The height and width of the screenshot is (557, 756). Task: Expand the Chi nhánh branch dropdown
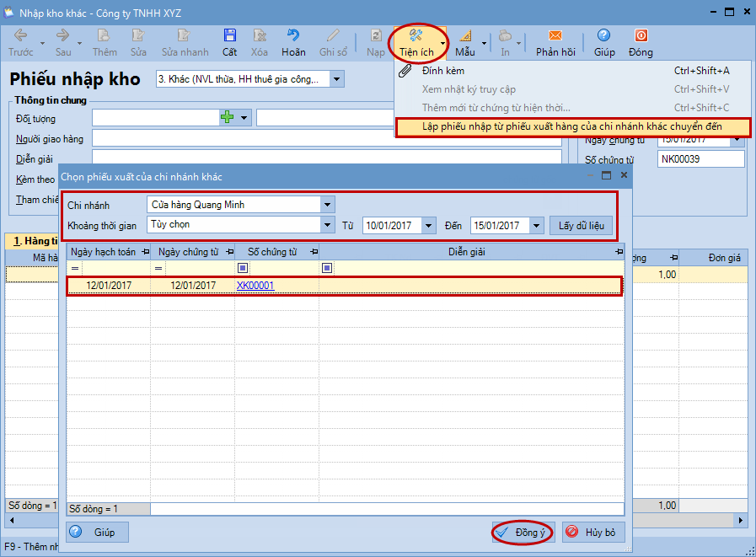pyautogui.click(x=327, y=205)
